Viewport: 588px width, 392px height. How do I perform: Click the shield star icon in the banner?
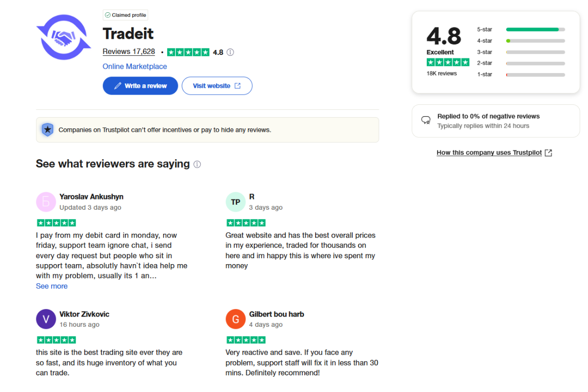(48, 129)
